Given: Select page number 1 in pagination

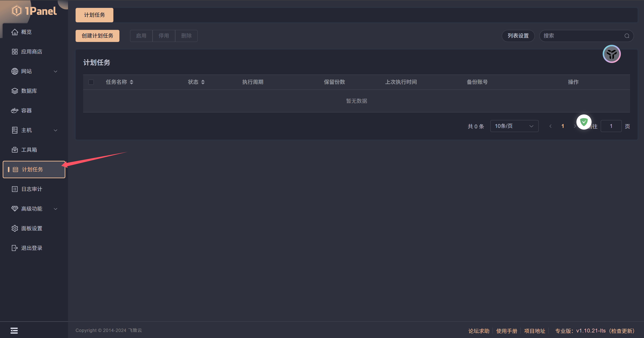Looking at the screenshot, I should (563, 126).
